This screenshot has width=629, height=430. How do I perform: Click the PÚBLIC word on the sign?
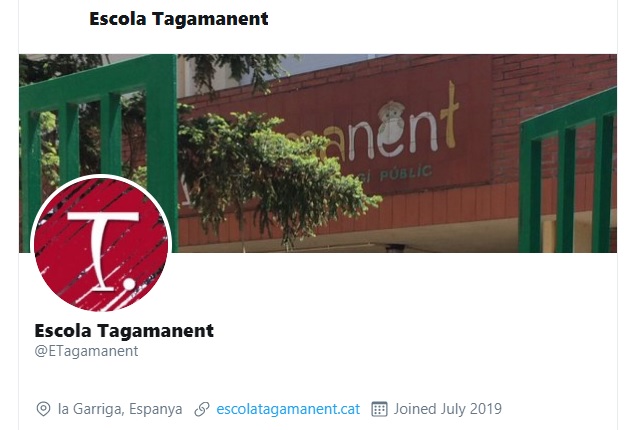(x=406, y=174)
